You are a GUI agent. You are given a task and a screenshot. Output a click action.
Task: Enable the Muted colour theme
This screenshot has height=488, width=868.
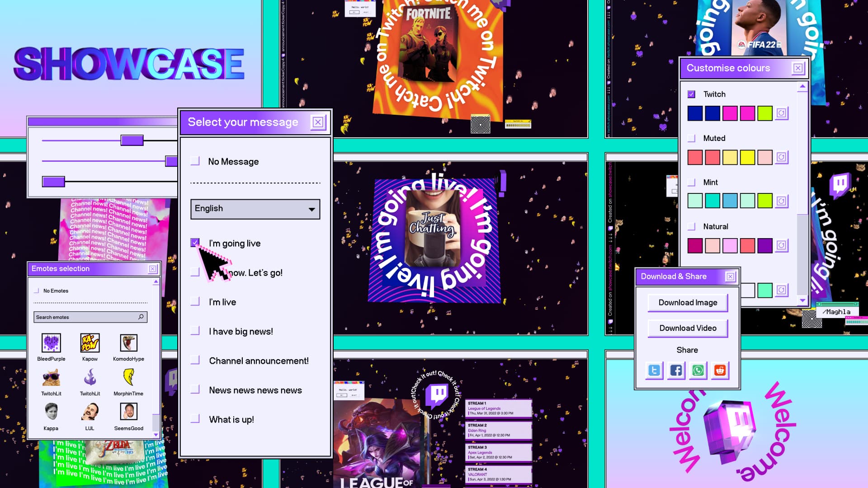(x=691, y=138)
